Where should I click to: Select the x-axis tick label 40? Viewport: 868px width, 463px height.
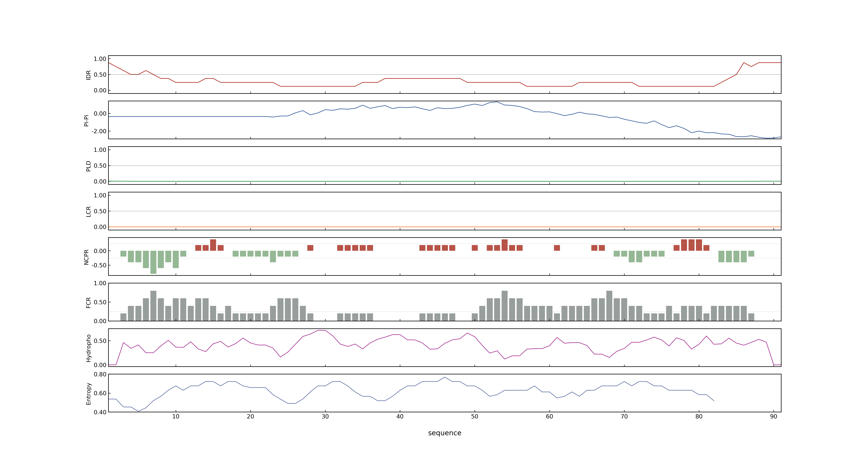(x=400, y=416)
